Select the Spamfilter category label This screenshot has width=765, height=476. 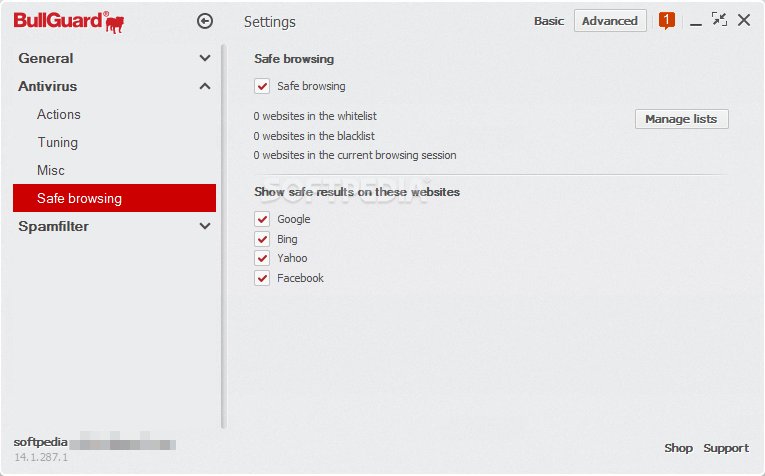[54, 226]
